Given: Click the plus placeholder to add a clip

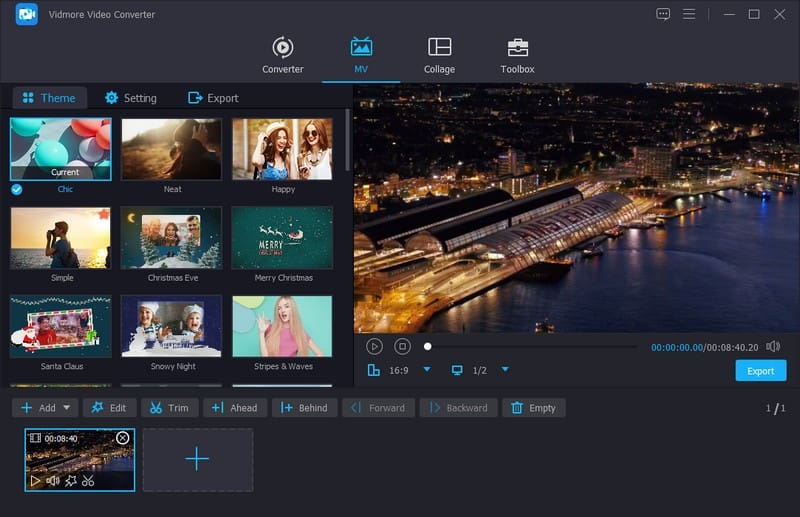Looking at the screenshot, I should coord(198,460).
